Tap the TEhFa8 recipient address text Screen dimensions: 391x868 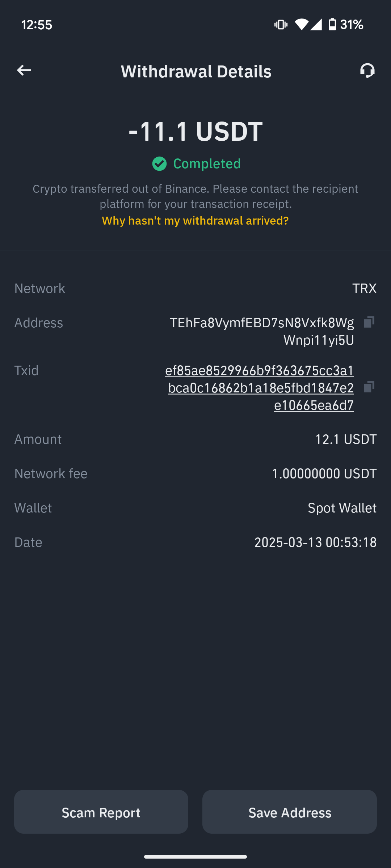coord(262,331)
